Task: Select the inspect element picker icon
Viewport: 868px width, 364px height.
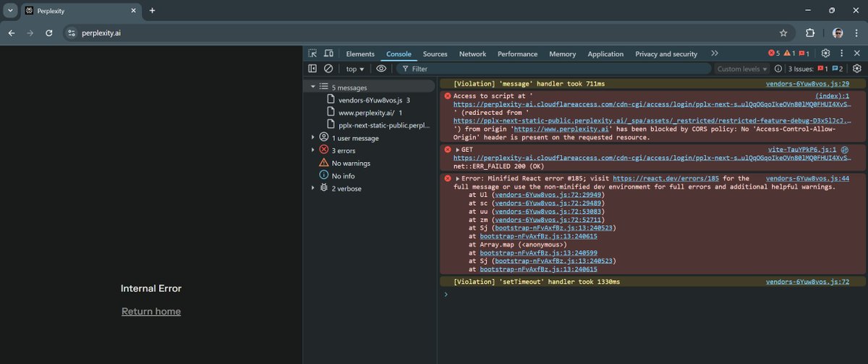Action: pos(312,54)
